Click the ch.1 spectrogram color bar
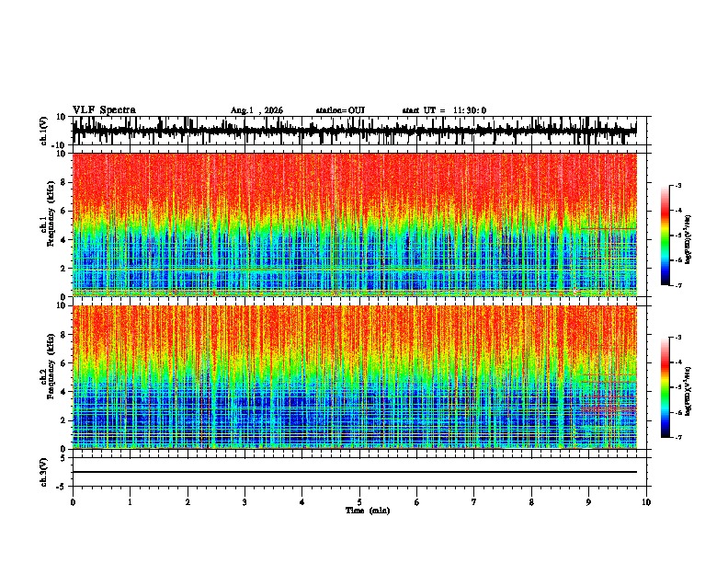Screen dimensions: 728x563 [x=665, y=236]
